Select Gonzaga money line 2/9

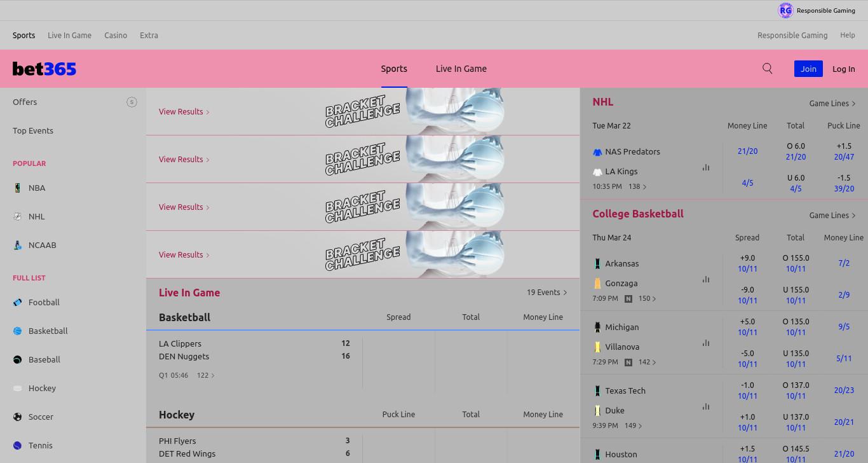click(x=844, y=295)
